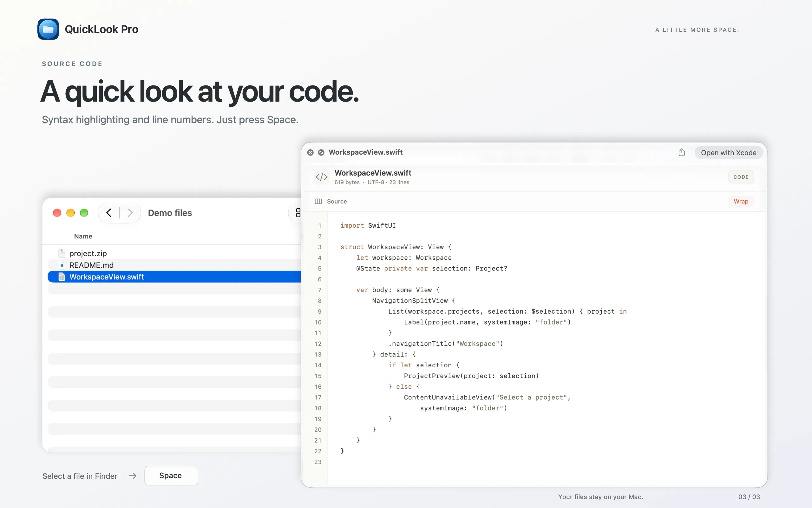Go forward in Finder Demo files window
812x508 pixels.
pyautogui.click(x=130, y=213)
